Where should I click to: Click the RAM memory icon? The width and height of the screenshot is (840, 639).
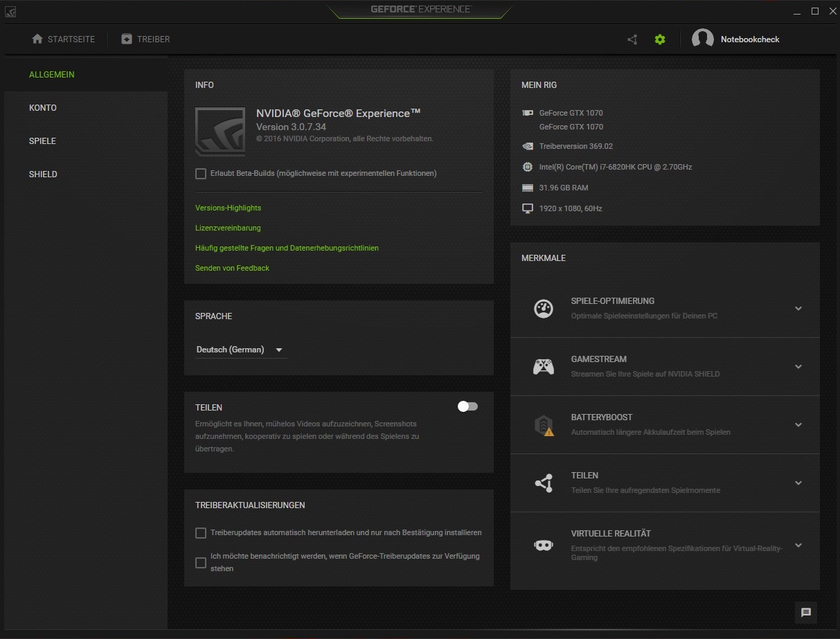tap(528, 188)
